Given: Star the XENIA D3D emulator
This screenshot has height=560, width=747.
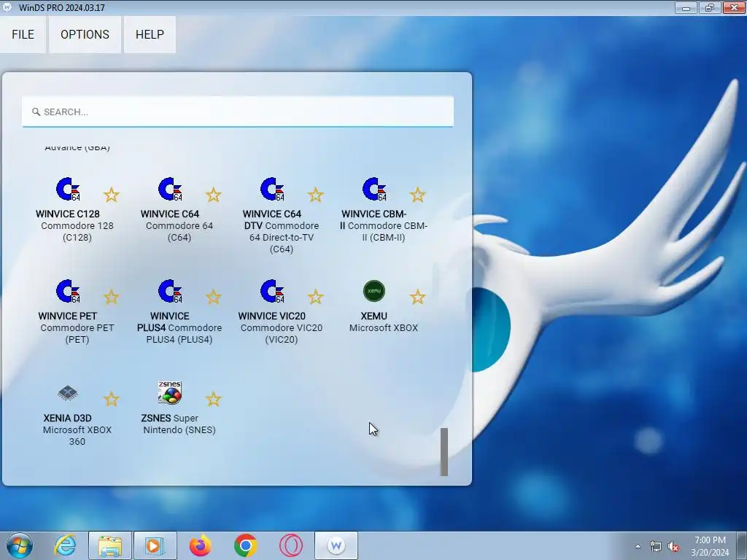Looking at the screenshot, I should (112, 399).
